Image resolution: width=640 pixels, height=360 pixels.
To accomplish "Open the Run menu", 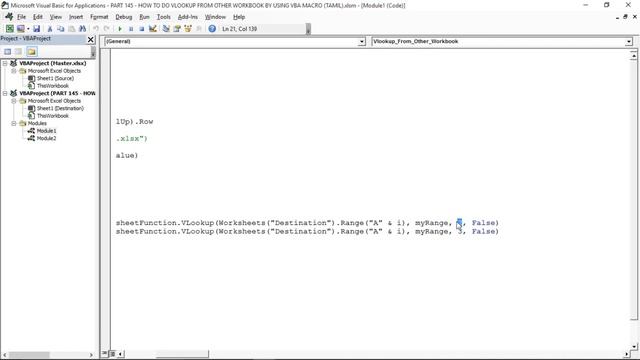I will pyautogui.click(x=144, y=17).
